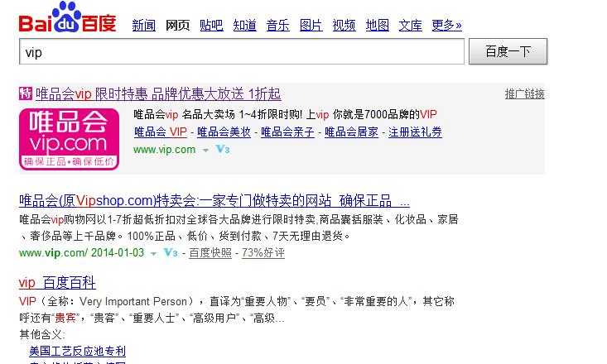Open the 贴吧 tab
The height and width of the screenshot is (364, 607).
click(211, 25)
